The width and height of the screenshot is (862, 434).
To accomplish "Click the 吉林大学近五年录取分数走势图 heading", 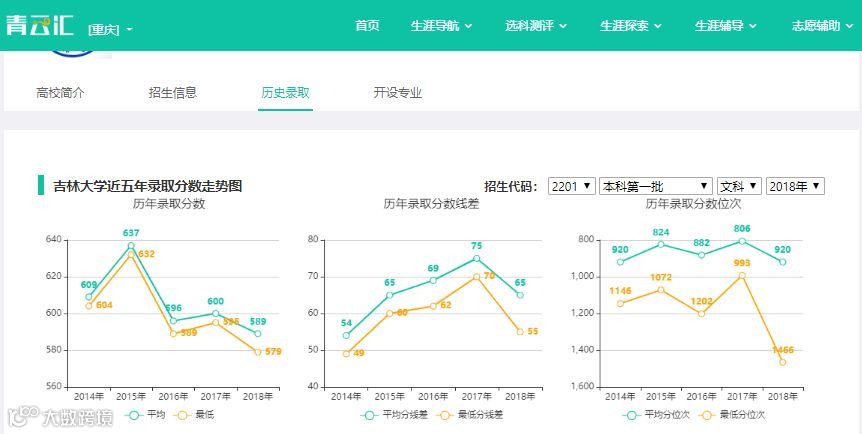I will (147, 186).
